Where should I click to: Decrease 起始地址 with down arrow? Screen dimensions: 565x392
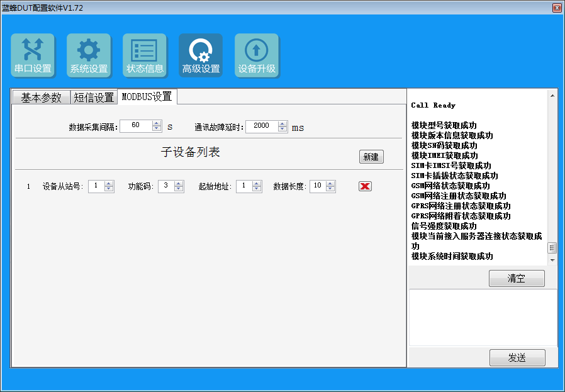tap(257, 189)
